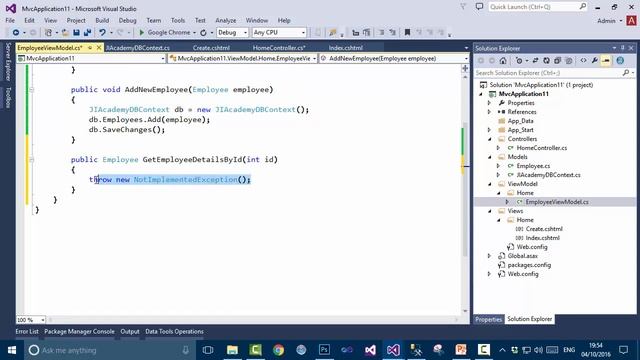Click the blue globe icon in Solution Explorer toolbar
The width and height of the screenshot is (640, 360).
(x=620, y=61)
